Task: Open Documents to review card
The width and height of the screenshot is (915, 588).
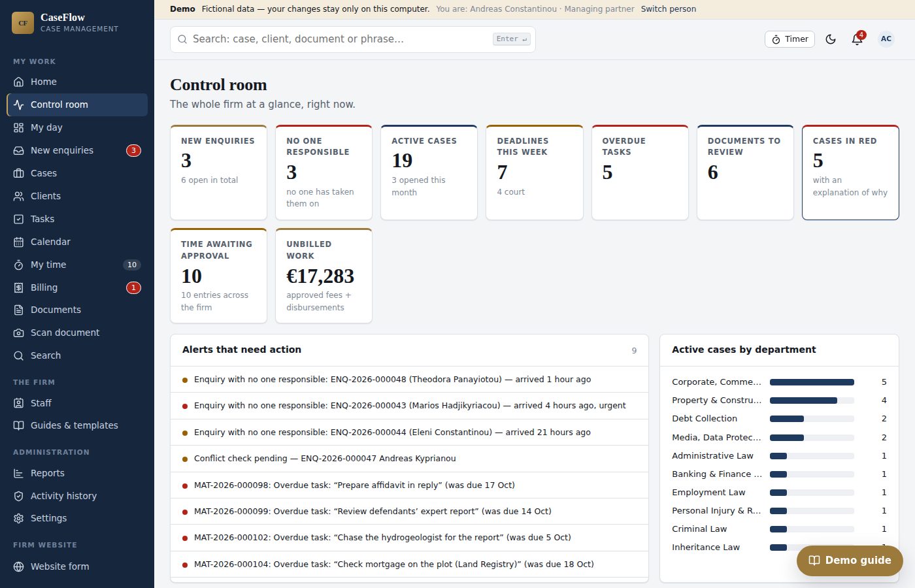Action: (x=745, y=172)
